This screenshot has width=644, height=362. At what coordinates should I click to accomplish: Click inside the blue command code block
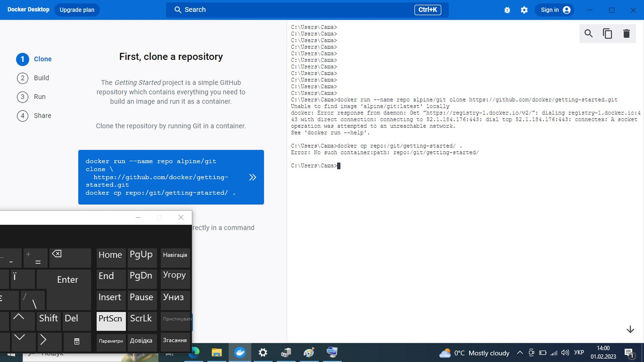click(171, 177)
